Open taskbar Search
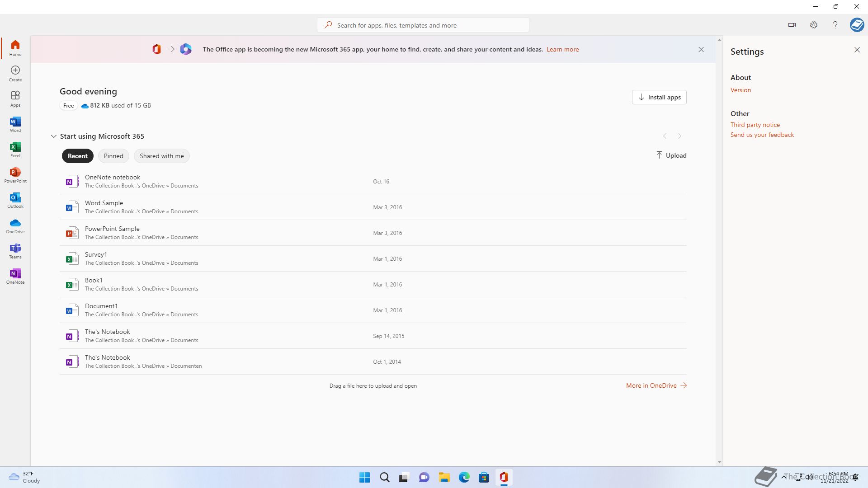 click(384, 477)
